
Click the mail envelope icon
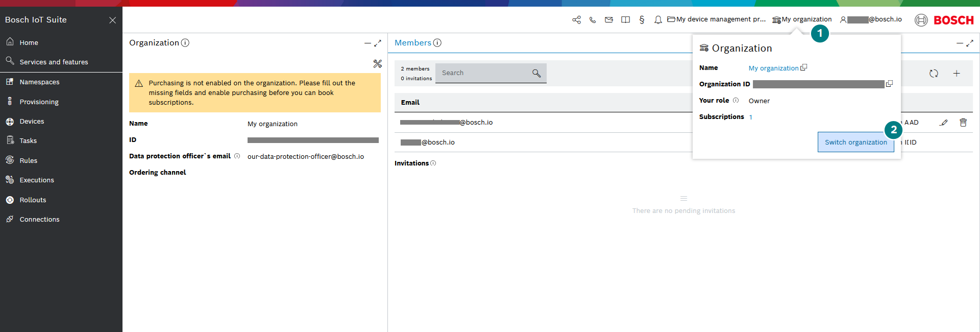tap(609, 20)
